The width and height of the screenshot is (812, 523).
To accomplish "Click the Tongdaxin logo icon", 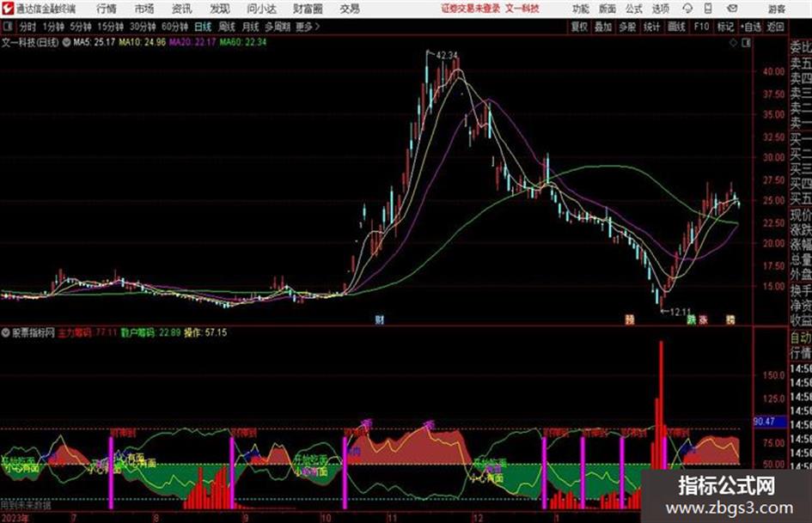I will click(x=8, y=9).
